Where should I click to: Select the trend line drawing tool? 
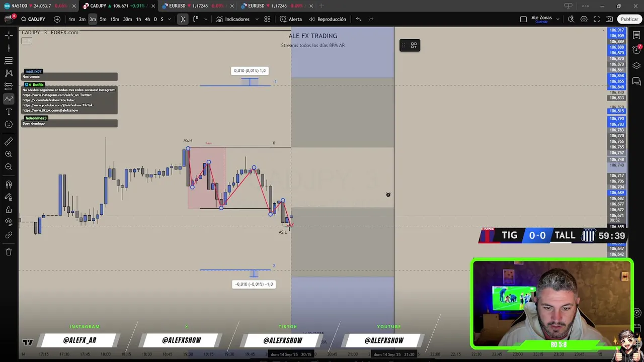9,48
